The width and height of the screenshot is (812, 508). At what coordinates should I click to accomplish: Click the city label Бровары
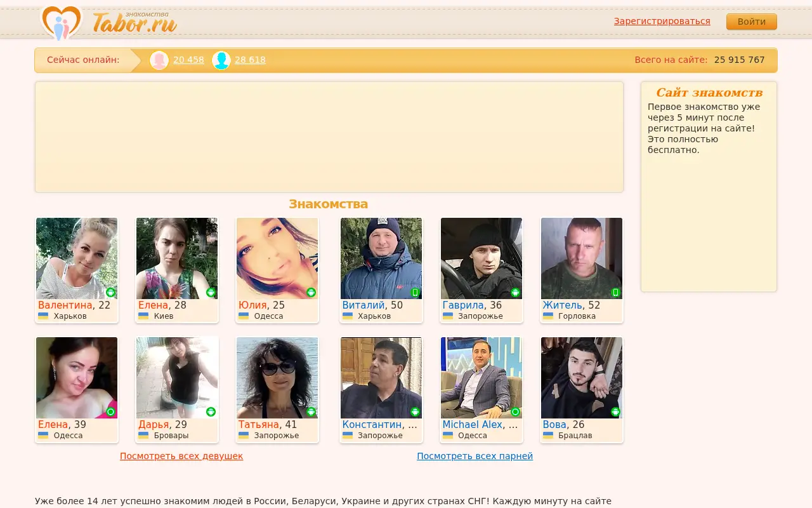[171, 436]
